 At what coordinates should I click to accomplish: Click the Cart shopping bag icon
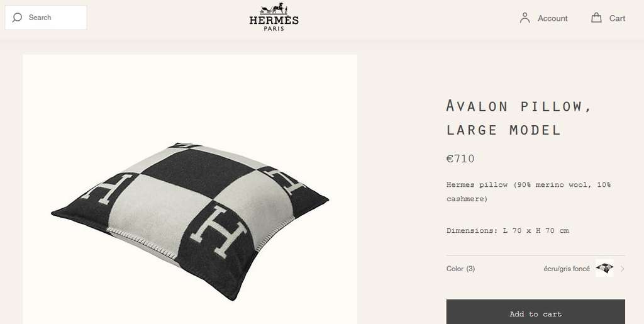click(596, 18)
